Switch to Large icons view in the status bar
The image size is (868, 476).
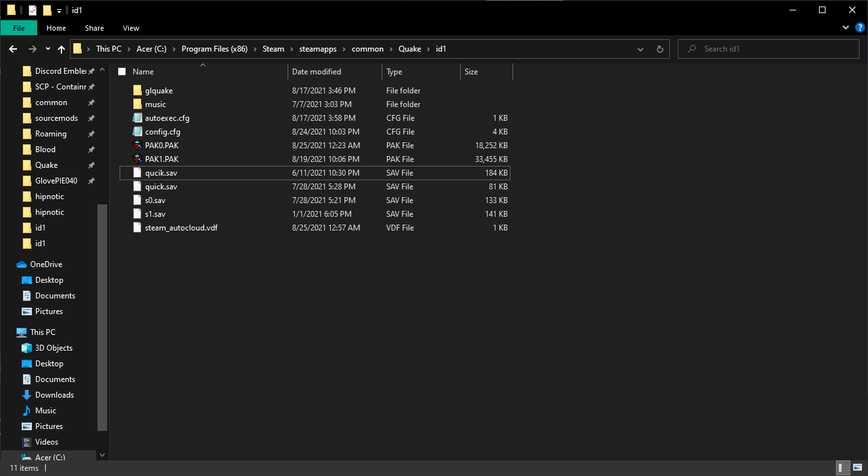click(857, 468)
